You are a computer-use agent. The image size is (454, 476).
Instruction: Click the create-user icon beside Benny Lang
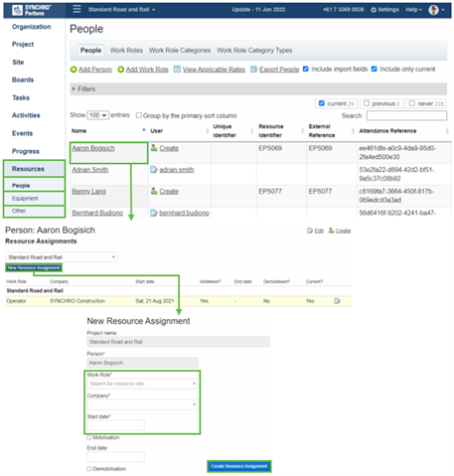coord(154,191)
